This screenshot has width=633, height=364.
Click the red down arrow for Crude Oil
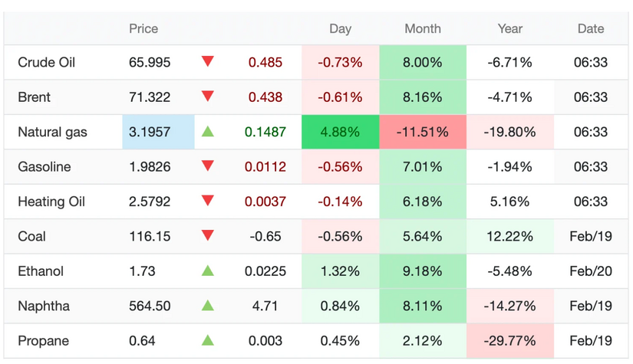pyautogui.click(x=207, y=61)
